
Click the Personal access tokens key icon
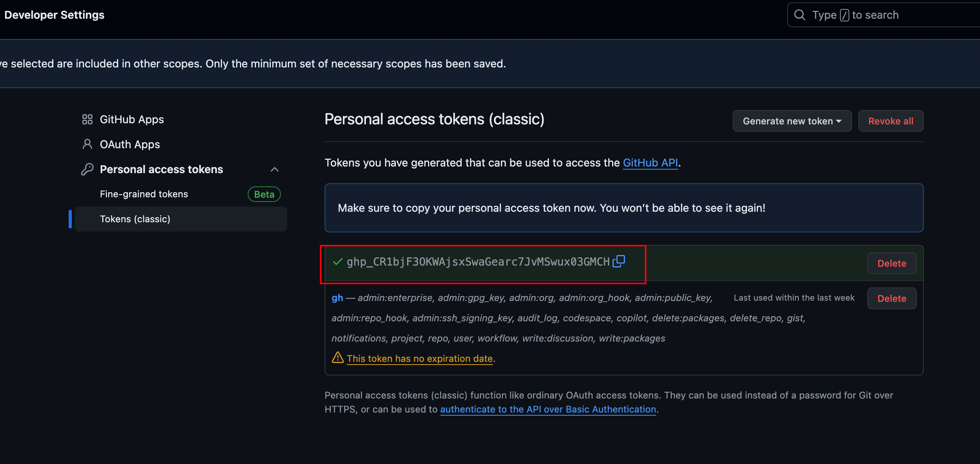tap(87, 169)
